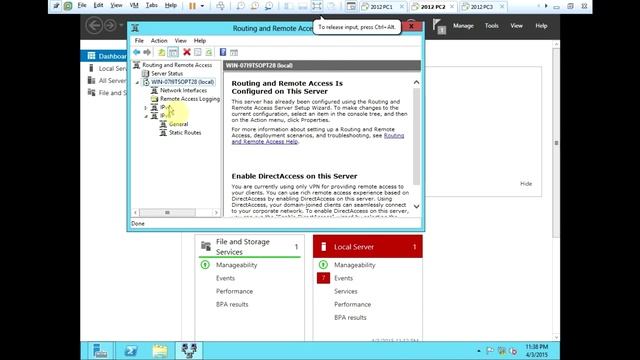Image resolution: width=640 pixels, height=360 pixels.
Task: Collapse the WIN-07I9TSOPT28 (local) server node
Action: pyautogui.click(x=138, y=82)
